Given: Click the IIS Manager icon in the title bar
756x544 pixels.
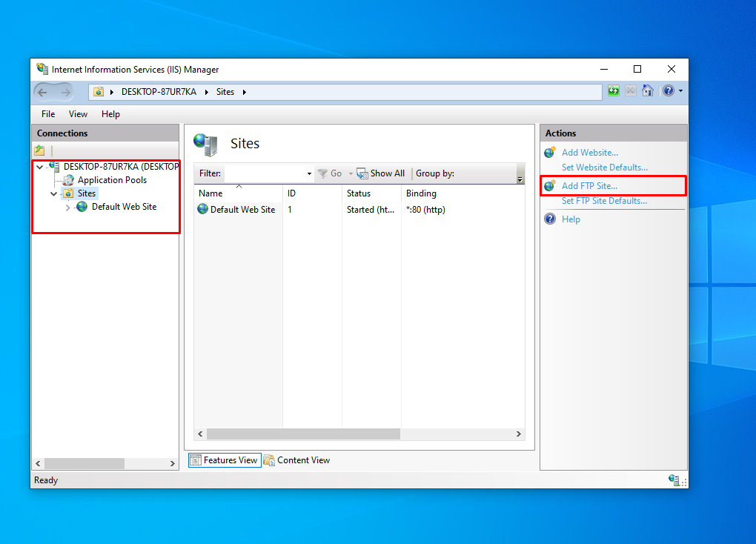Looking at the screenshot, I should (x=42, y=69).
